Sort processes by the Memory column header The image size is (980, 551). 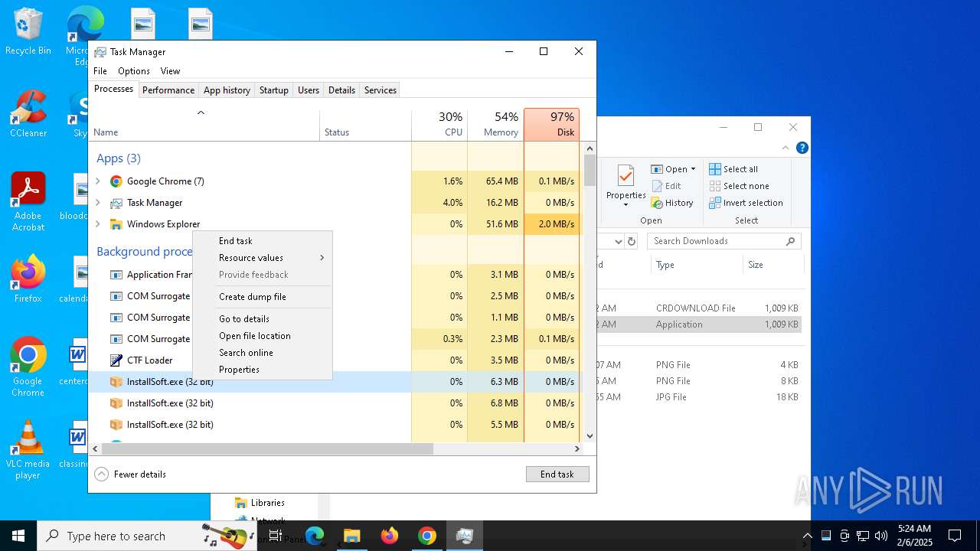point(495,125)
